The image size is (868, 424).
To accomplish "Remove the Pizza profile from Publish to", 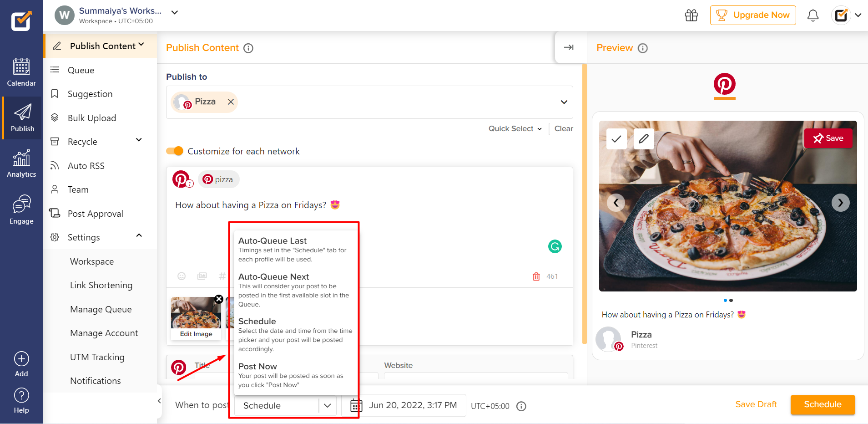I will coord(230,102).
